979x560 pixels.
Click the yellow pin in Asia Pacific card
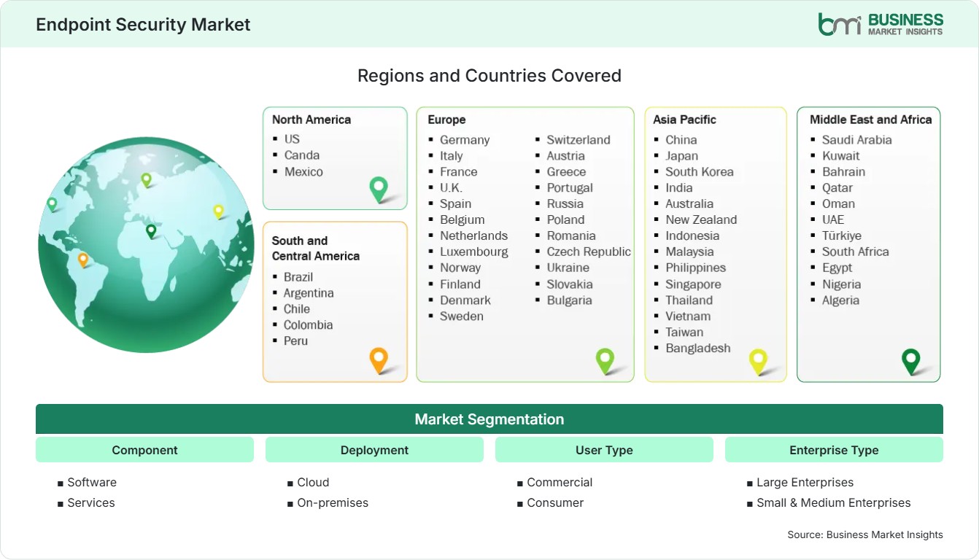(759, 362)
